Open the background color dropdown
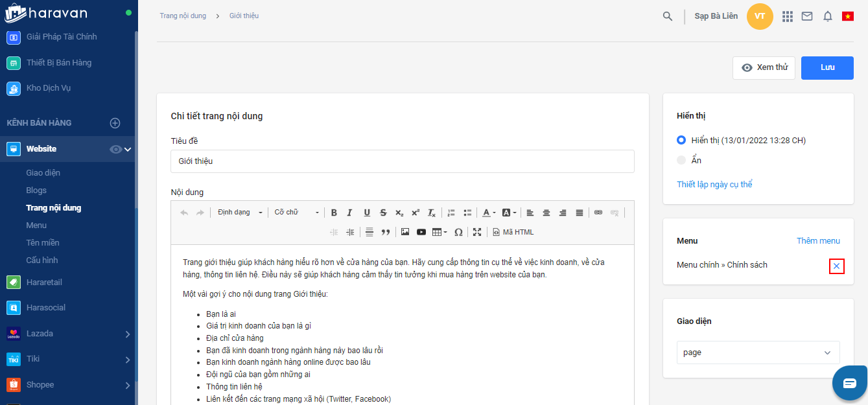The image size is (868, 405). pos(510,213)
